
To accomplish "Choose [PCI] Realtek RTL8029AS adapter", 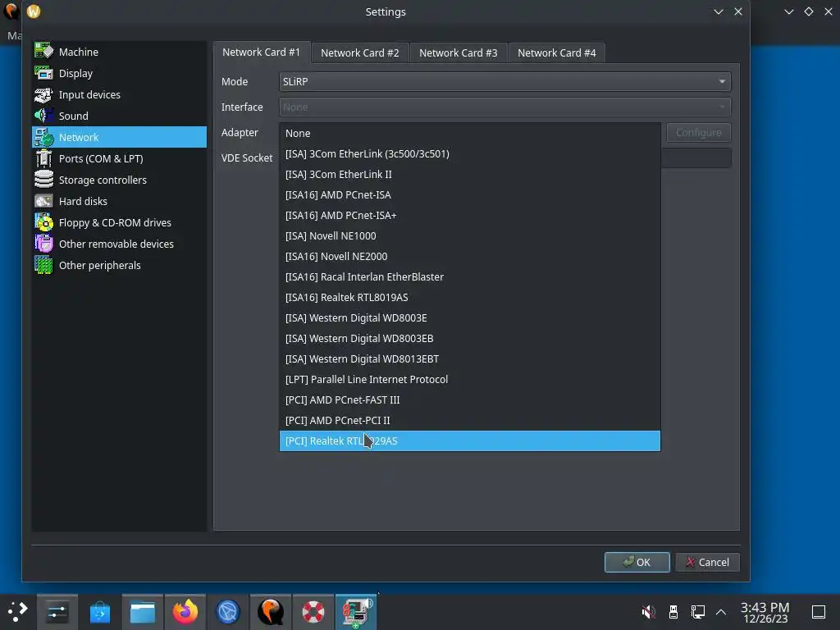I will point(470,441).
